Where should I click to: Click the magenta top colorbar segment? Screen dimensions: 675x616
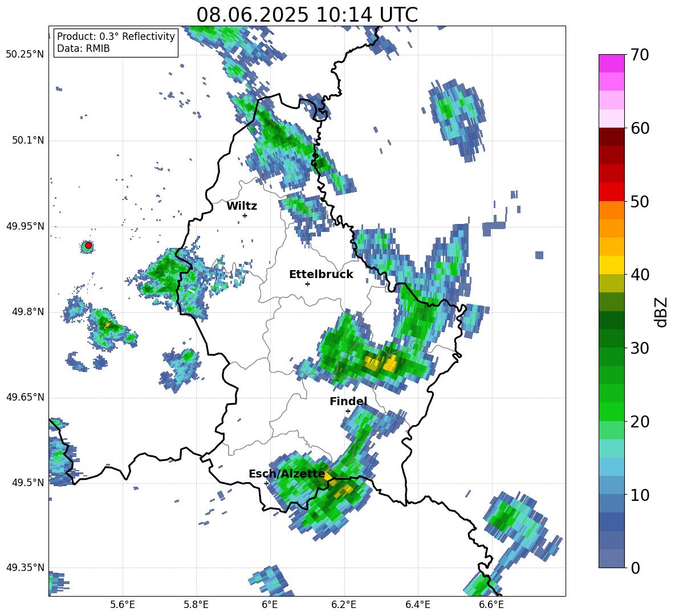point(611,63)
